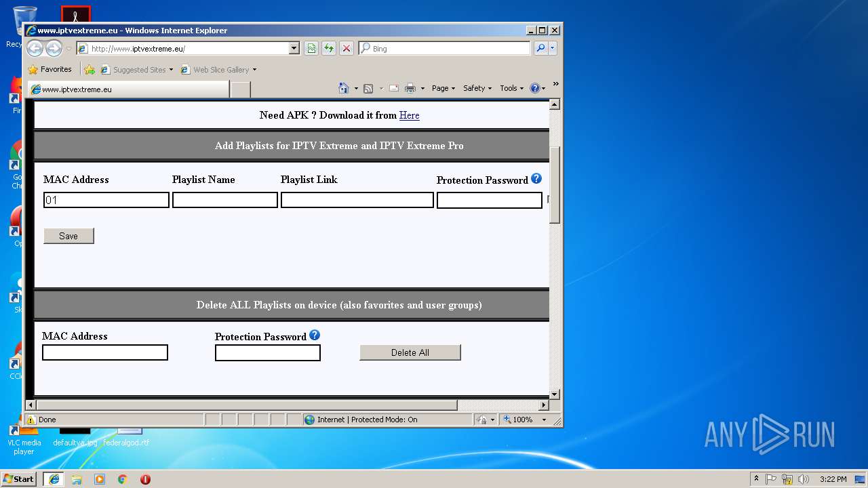
Task: Click help icon beside Add Playlists Protection Password
Action: tap(536, 178)
